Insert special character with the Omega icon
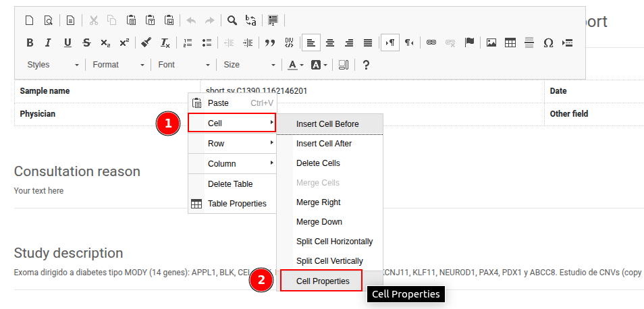 click(548, 43)
